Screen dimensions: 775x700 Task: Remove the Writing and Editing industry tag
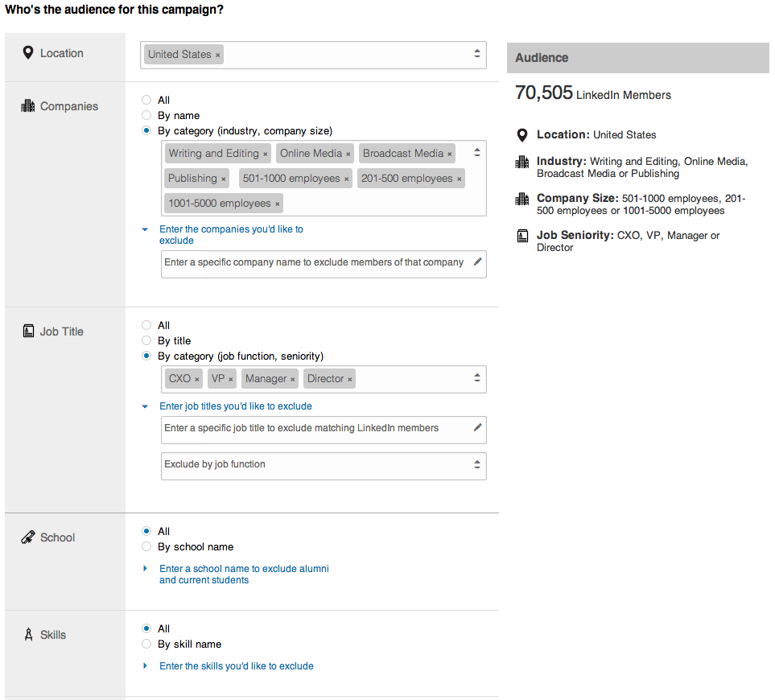tap(266, 154)
